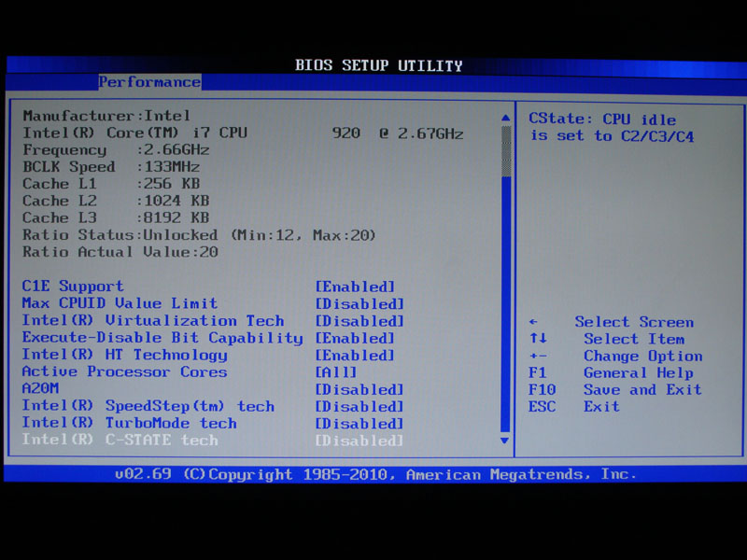Viewport: 747px width, 560px height.
Task: Click the Cache L1 :256 KB line
Action: pos(111,183)
